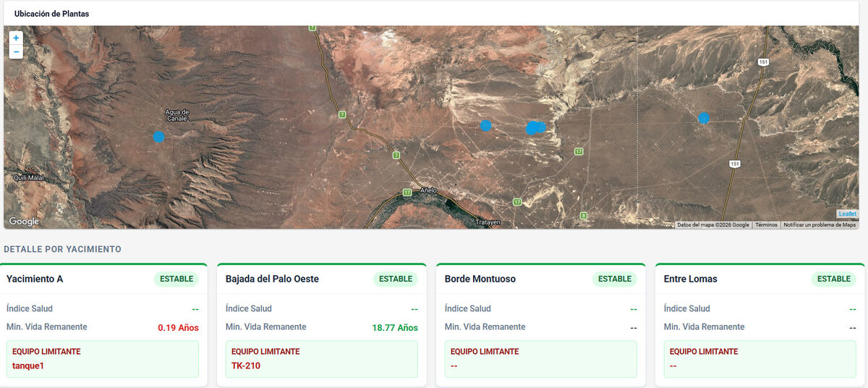Image resolution: width=868 pixels, height=388 pixels.
Task: Open the Bajada del Palo Oeste card title
Action: click(x=272, y=279)
